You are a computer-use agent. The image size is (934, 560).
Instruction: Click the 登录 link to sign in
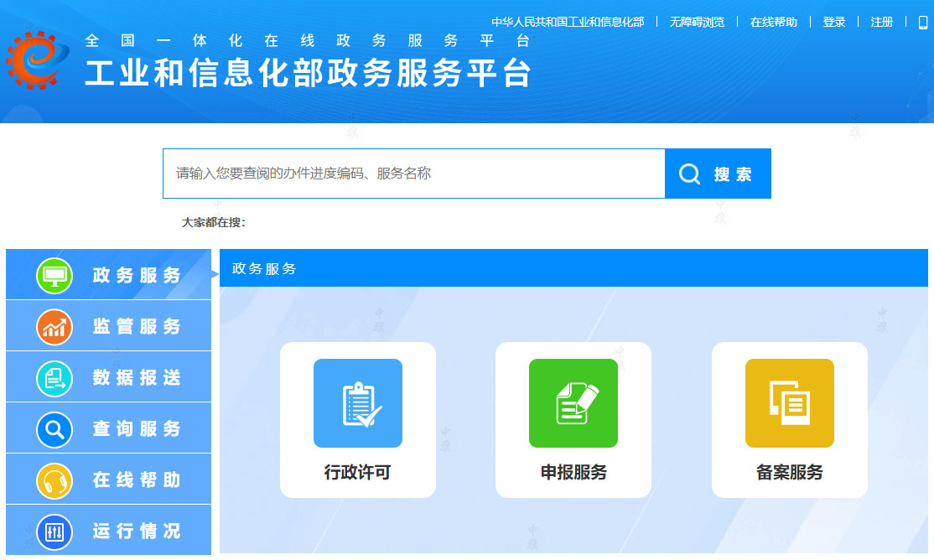[x=833, y=21]
